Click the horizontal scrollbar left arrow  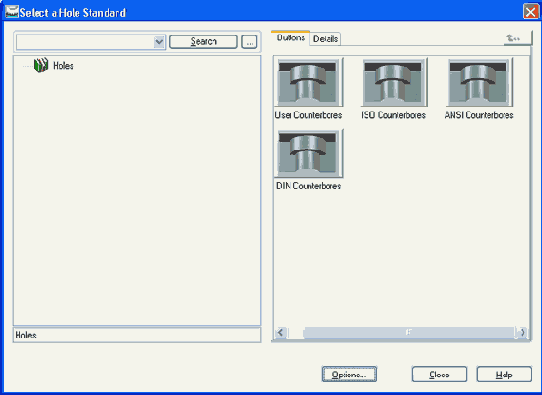(280, 333)
